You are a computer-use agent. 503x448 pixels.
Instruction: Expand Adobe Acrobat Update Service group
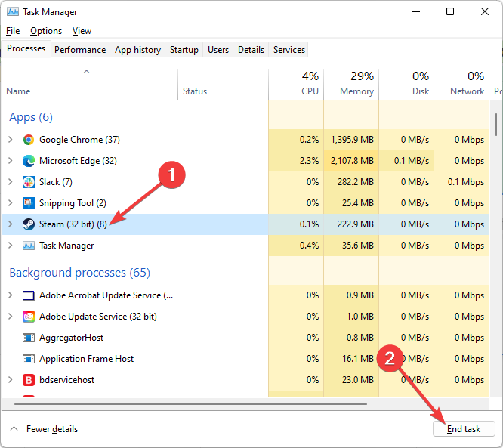click(x=11, y=295)
